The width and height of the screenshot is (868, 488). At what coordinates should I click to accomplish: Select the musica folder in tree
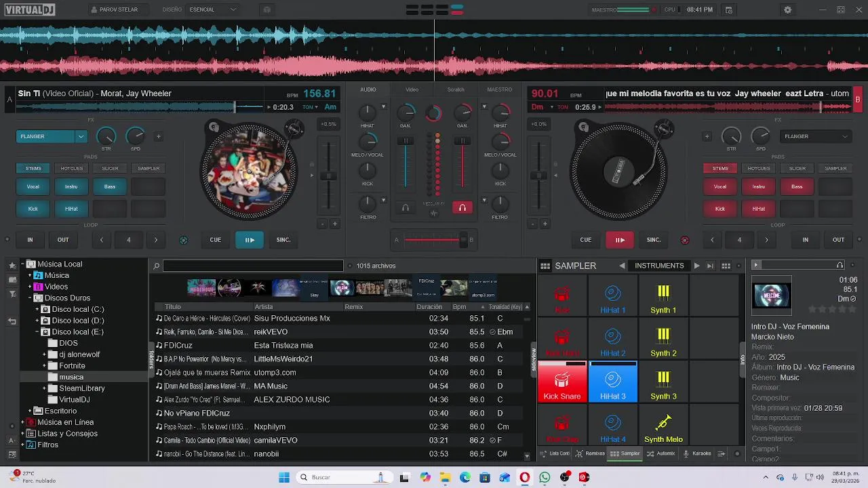71,377
